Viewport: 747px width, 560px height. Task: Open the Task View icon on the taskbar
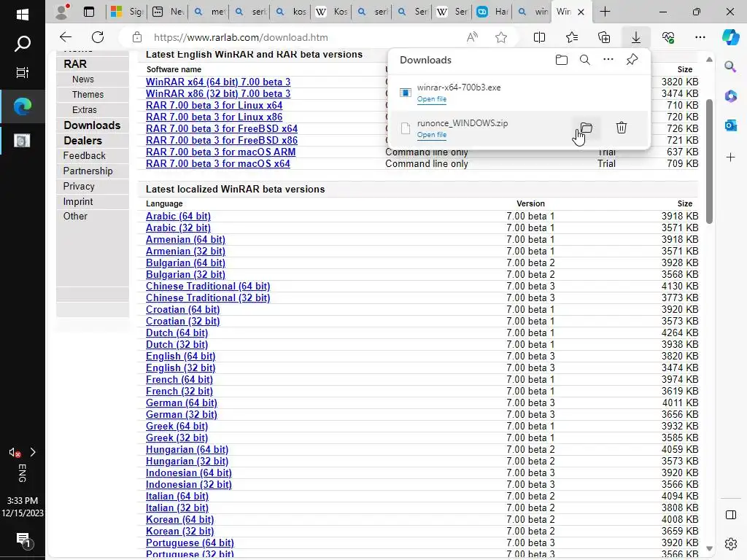(23, 73)
